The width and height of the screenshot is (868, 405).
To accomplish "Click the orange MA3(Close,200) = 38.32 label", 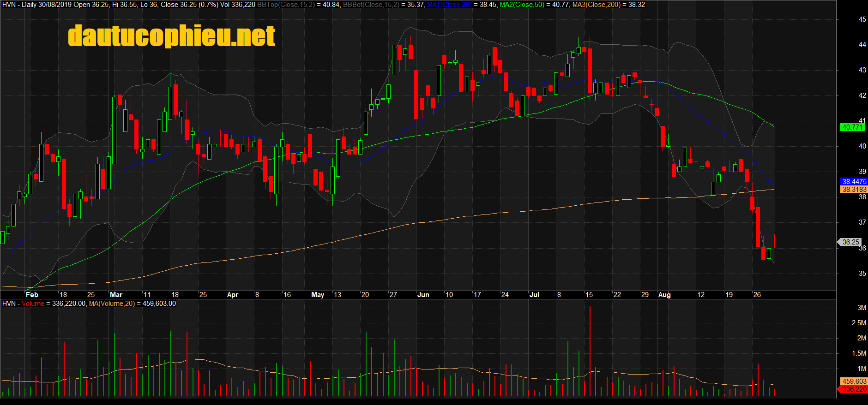I will pos(609,5).
